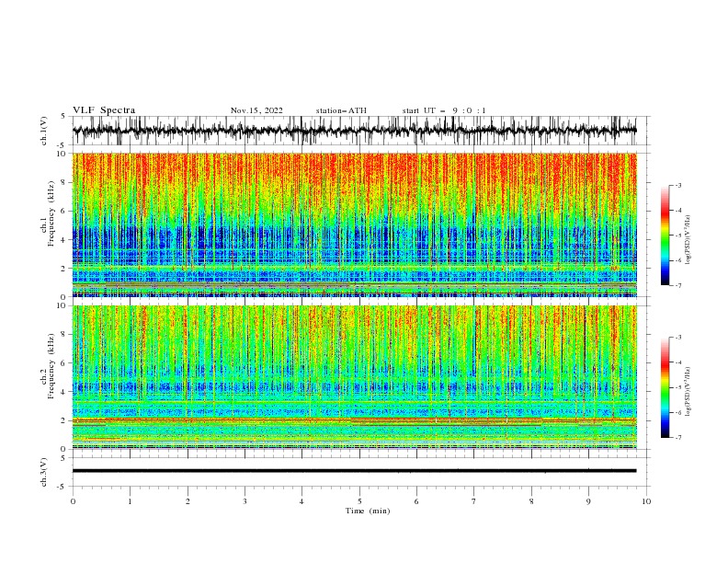The height and width of the screenshot is (563, 728).
Task: Click the ch.2 frequency axis "2" tick label
Action: tap(64, 420)
